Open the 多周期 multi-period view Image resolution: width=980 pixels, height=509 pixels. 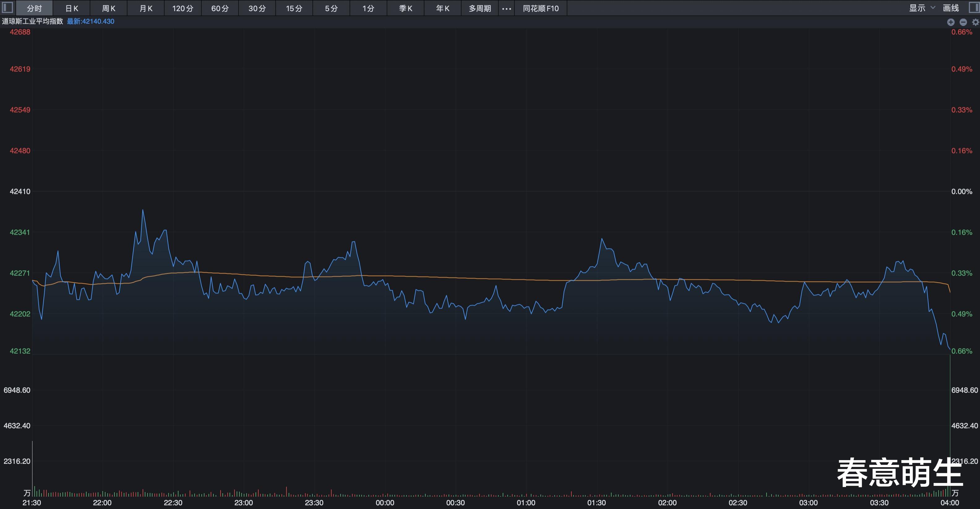(480, 8)
